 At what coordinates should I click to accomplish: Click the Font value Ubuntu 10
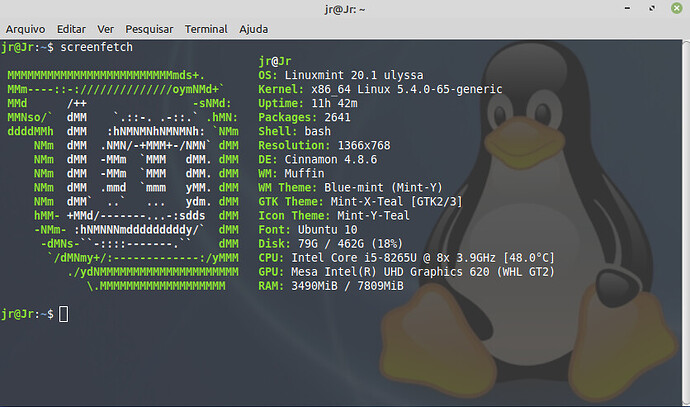coord(327,230)
